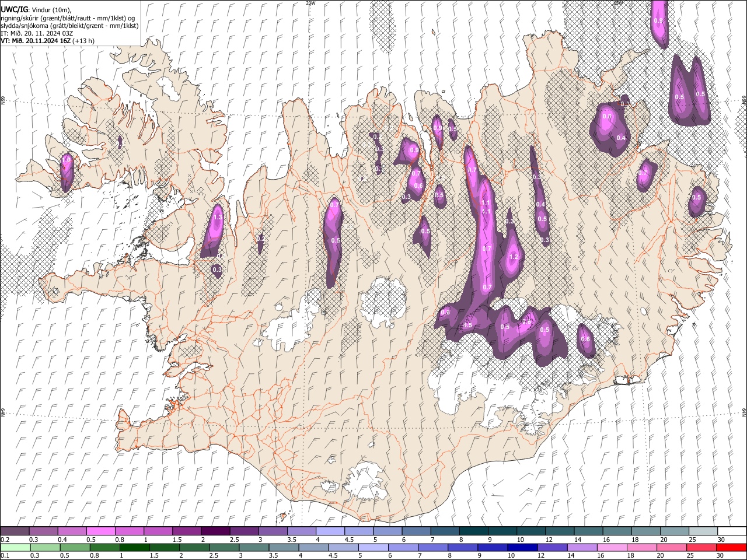The image size is (747, 560).
Task: Click the '1.3' snowfall value on the map
Action: coord(218,217)
